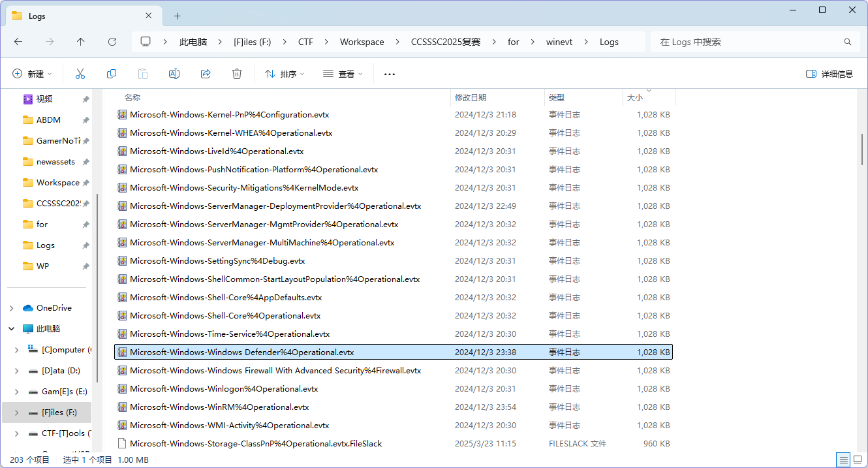This screenshot has width=868, height=468.
Task: Refresh the current folder view
Action: 112,42
